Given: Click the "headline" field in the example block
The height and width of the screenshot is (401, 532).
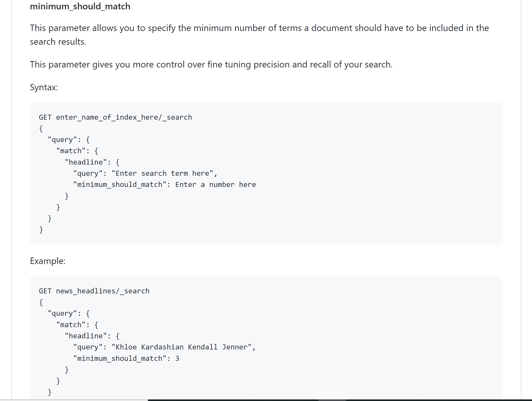Looking at the screenshot, I should coord(86,336).
